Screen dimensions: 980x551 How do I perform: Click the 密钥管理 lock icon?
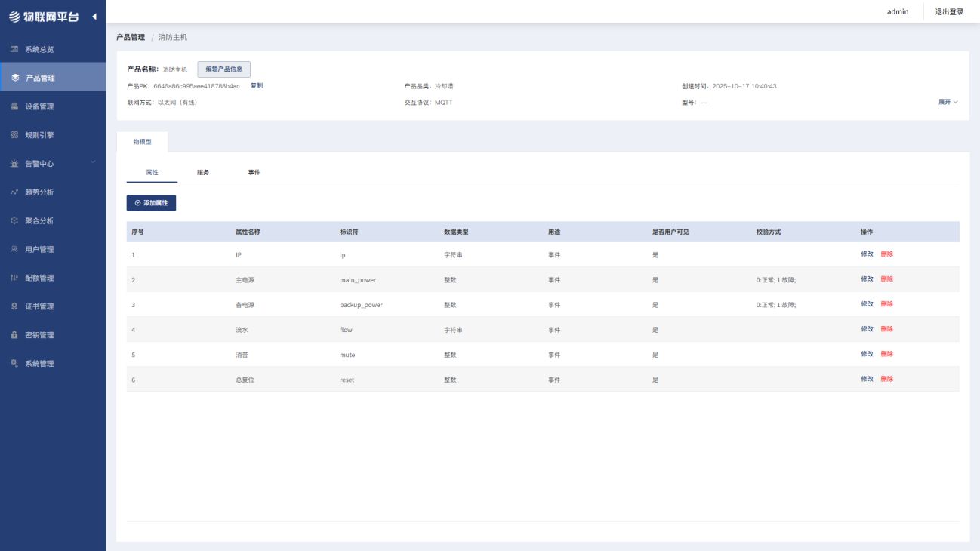pyautogui.click(x=14, y=335)
